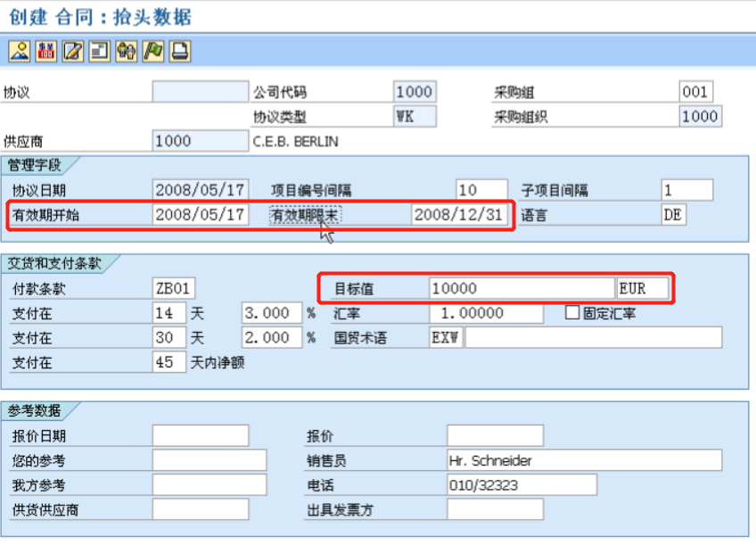Screen dimensions: 756x545
Task: Open the pricing conditions icon with 100 symbol
Action: (44, 51)
